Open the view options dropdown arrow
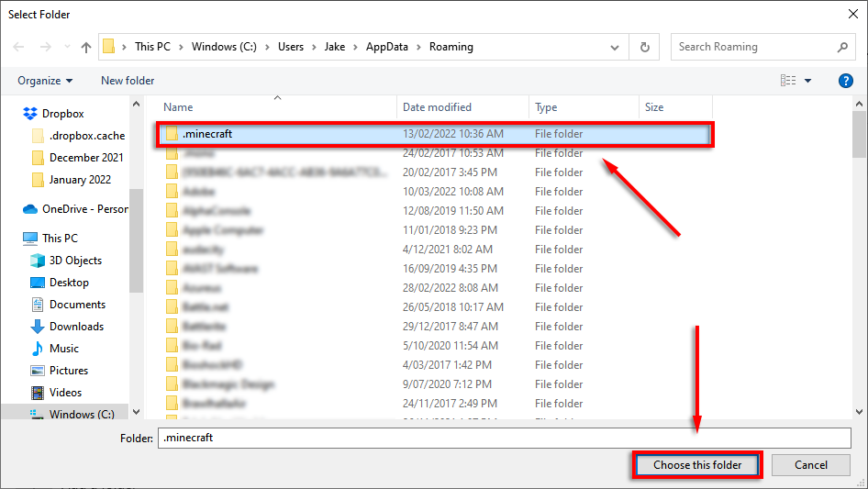 click(808, 81)
